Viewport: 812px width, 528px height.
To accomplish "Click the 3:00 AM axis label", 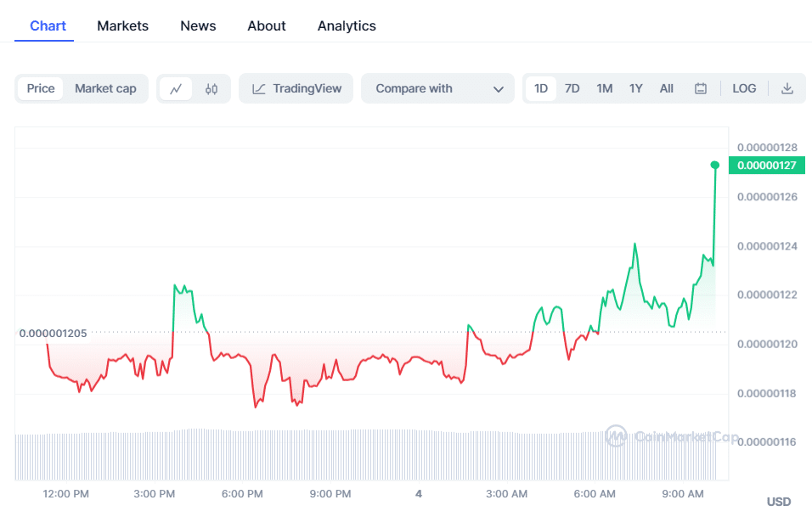I will click(x=506, y=494).
